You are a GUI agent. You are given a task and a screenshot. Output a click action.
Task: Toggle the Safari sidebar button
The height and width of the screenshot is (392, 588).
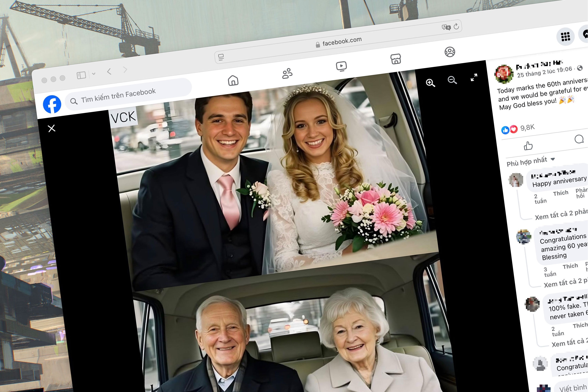pos(81,75)
